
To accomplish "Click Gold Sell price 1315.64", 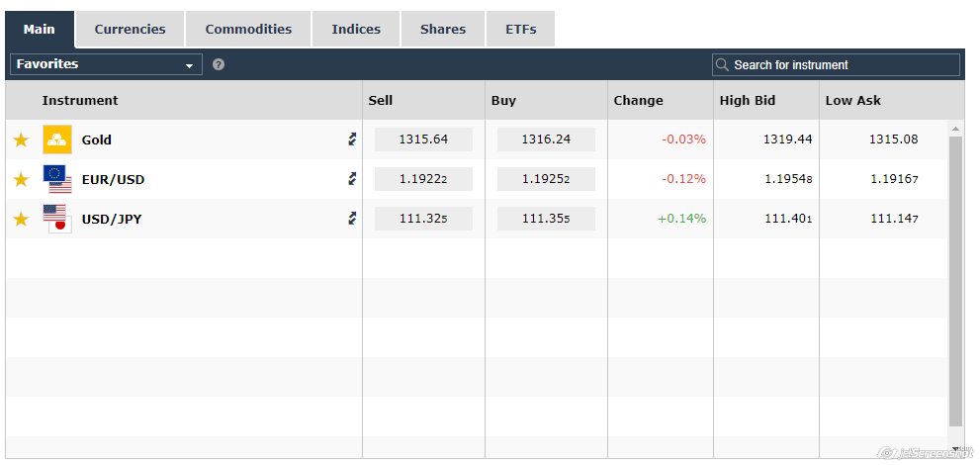I will [423, 139].
